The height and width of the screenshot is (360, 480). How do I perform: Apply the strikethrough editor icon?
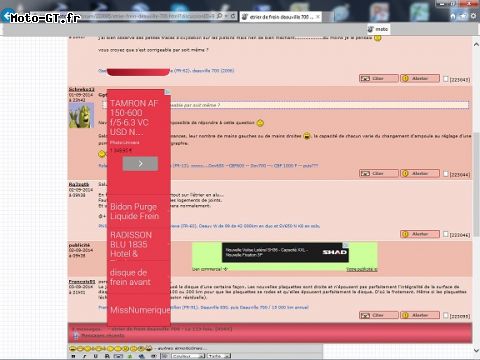(x=107, y=356)
